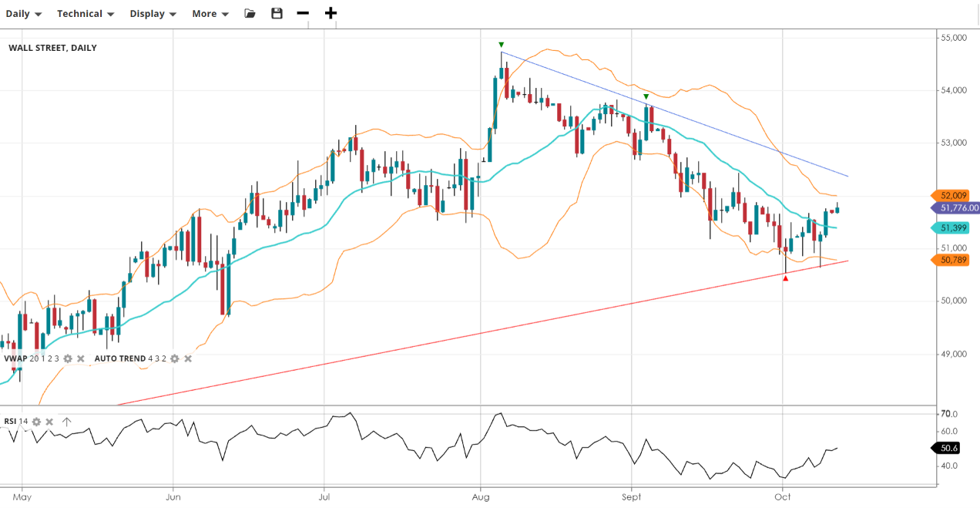The image size is (980, 508).
Task: Open the More menu dropdown
Action: tap(210, 14)
